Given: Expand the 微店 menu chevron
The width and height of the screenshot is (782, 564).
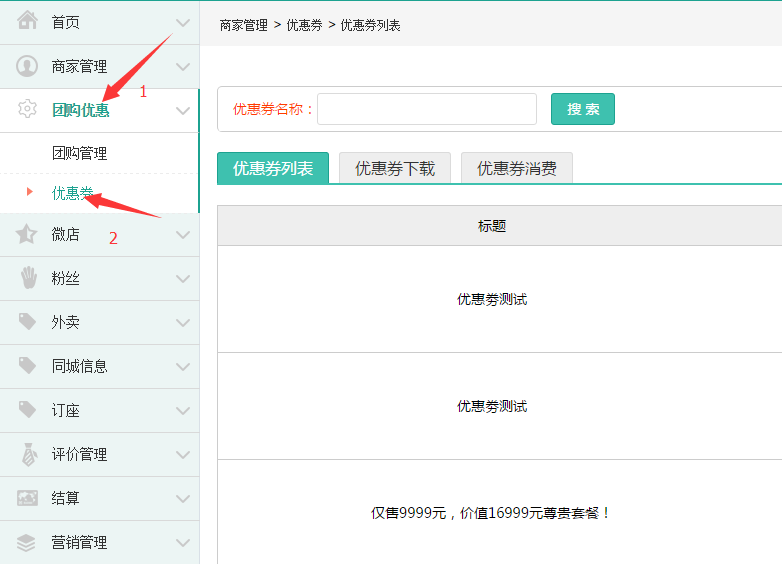Looking at the screenshot, I should pos(183,235).
